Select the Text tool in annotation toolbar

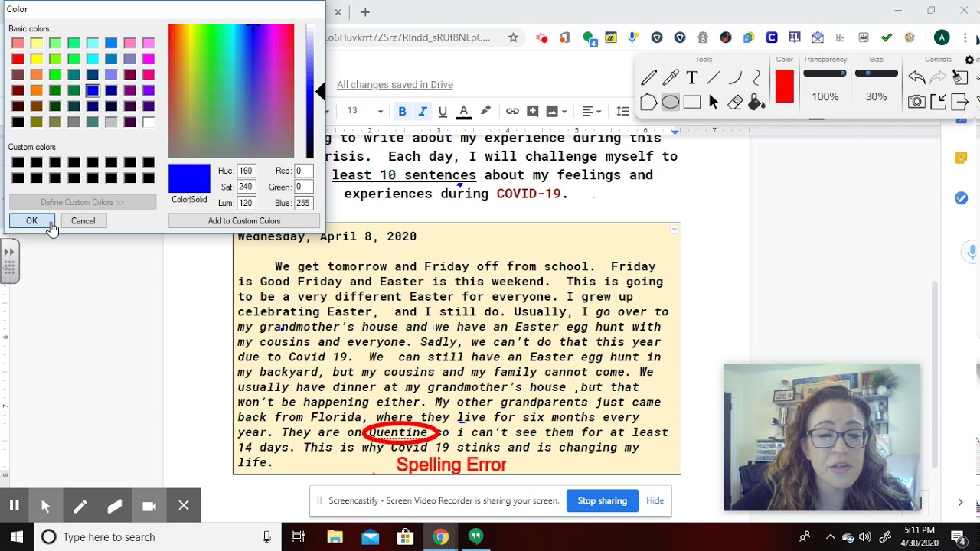click(692, 77)
